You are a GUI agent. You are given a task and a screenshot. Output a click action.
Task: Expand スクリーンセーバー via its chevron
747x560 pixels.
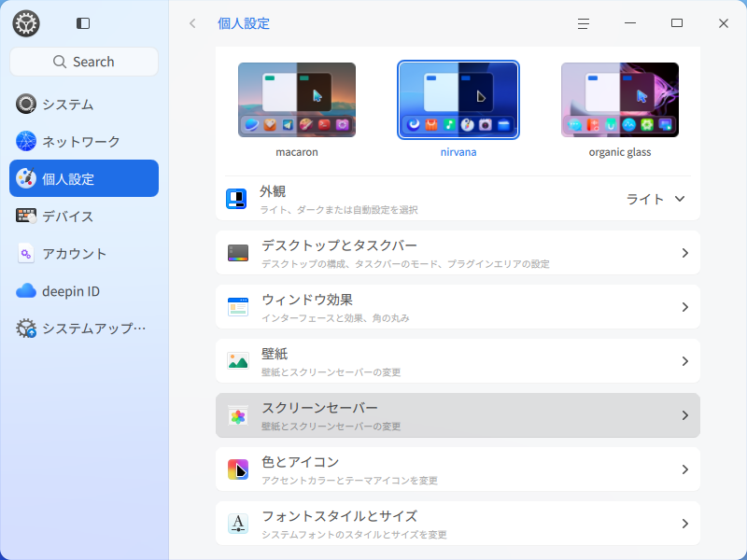[685, 415]
